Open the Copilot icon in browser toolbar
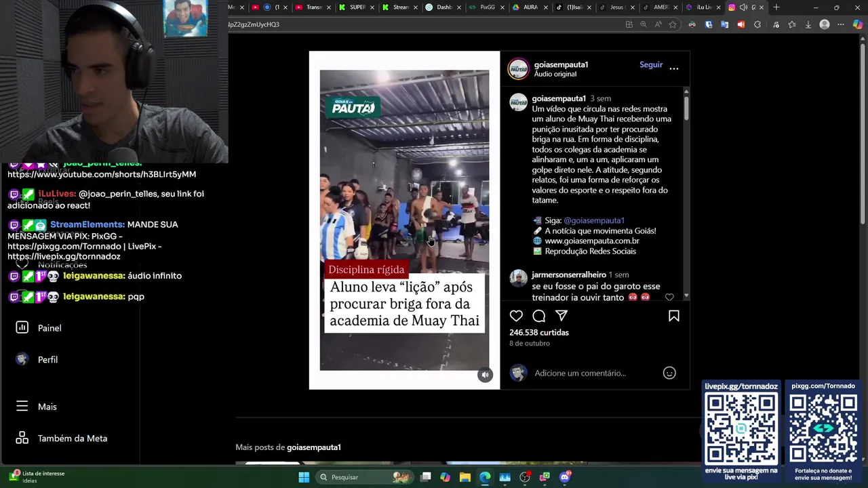The height and width of the screenshot is (488, 868). [x=858, y=24]
